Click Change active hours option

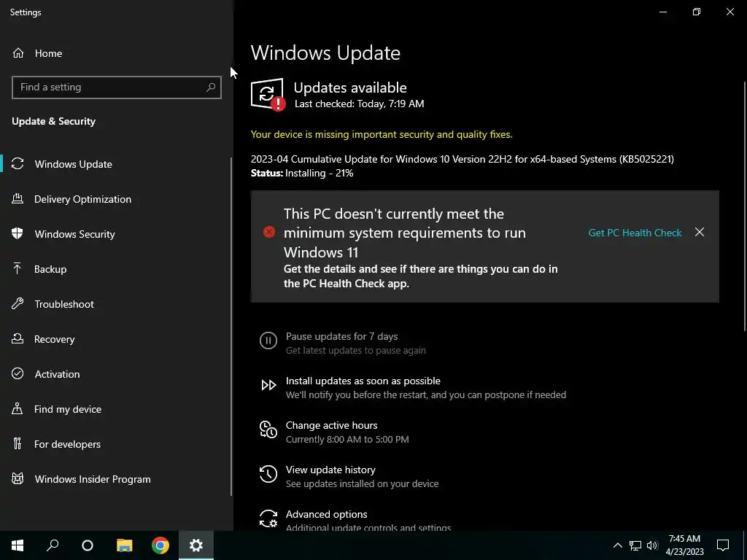331,425
